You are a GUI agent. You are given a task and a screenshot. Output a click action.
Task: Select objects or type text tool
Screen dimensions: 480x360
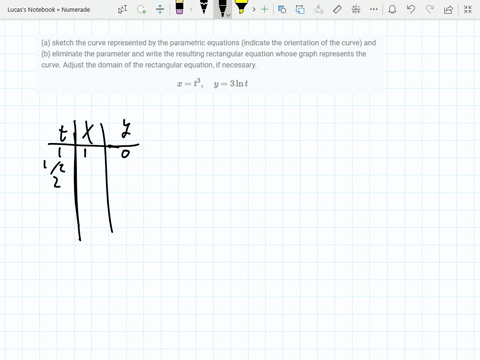[x=122, y=9]
